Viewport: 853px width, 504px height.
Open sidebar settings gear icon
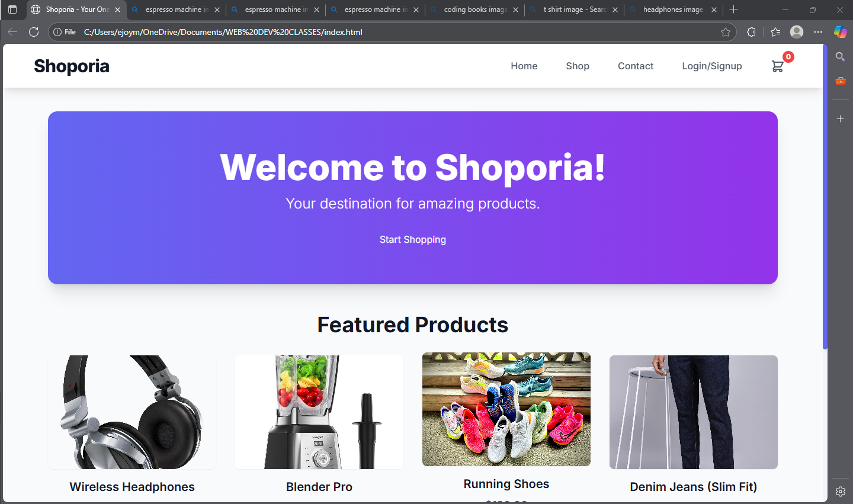point(840,492)
